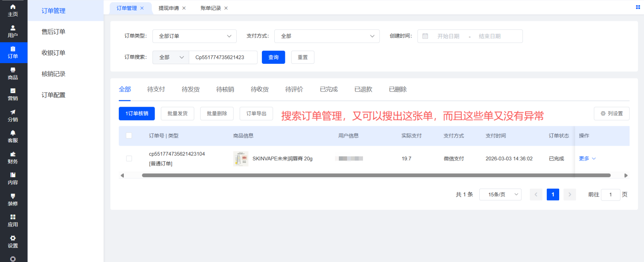Click the horizontal table scrollbar
The image size is (644, 262).
click(x=376, y=175)
